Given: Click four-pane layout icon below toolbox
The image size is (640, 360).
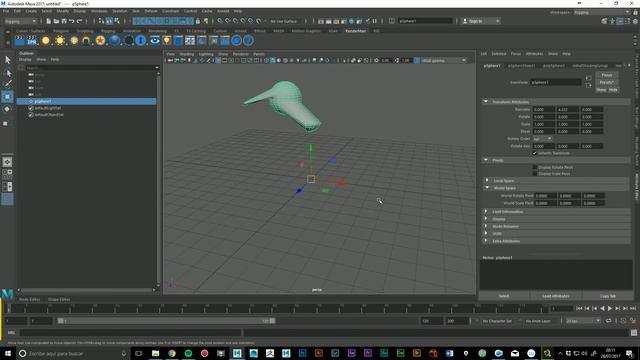Looking at the screenshot, I should 7,175.
